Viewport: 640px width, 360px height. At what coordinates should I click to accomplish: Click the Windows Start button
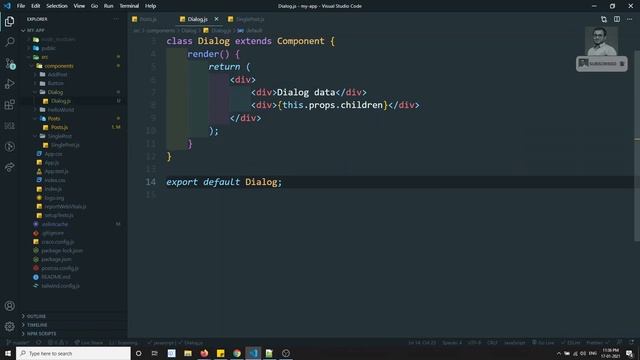pos(8,353)
